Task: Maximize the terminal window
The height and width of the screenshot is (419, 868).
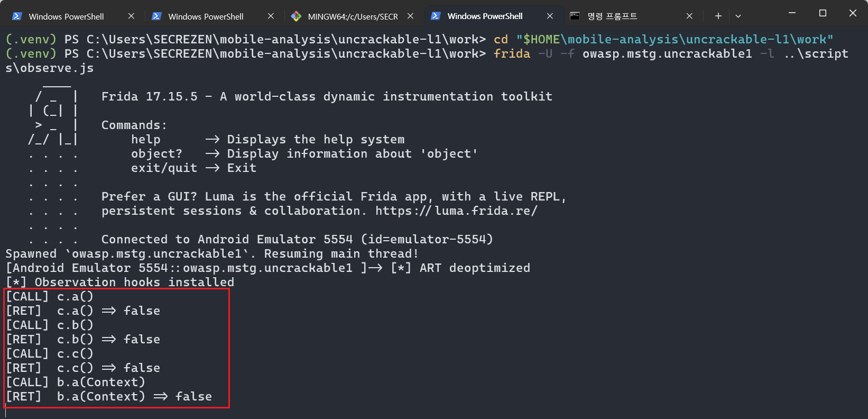Action: coord(823,13)
